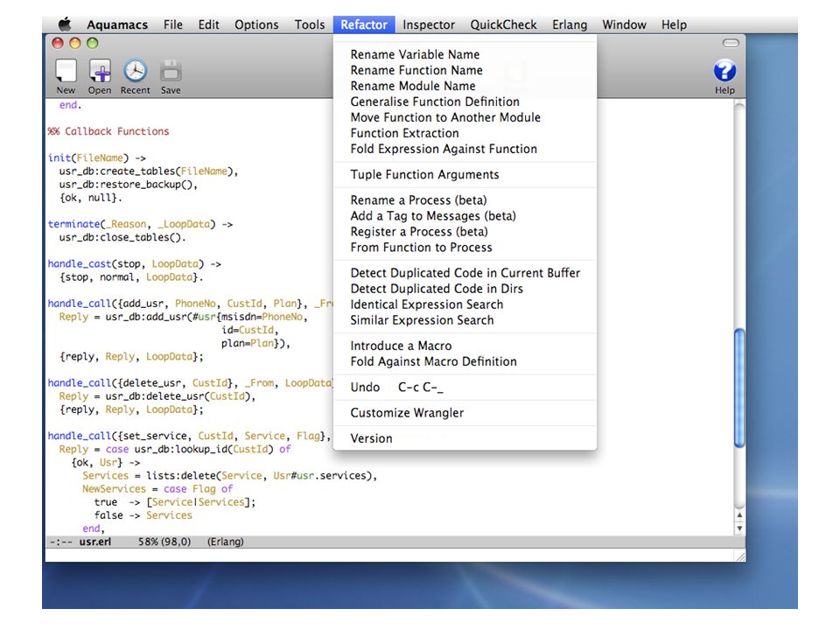Click the terminate(_Reason, _LoopData) line
Image resolution: width=840 pixels, height=630 pixels.
[140, 224]
